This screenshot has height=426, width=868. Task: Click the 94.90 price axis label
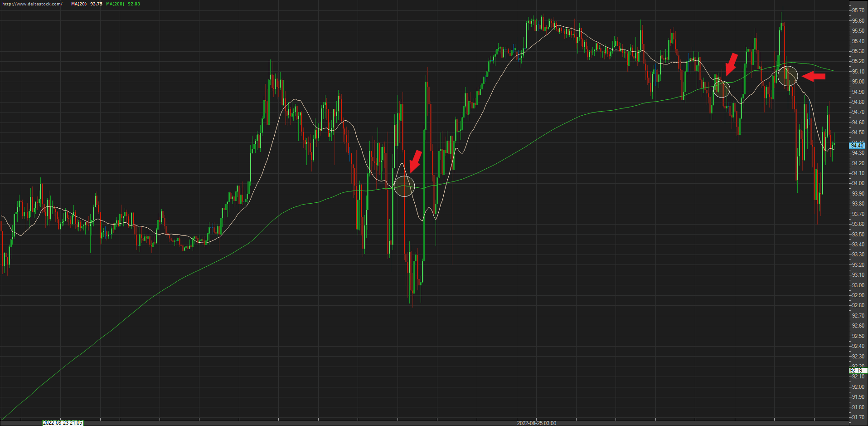coord(858,92)
